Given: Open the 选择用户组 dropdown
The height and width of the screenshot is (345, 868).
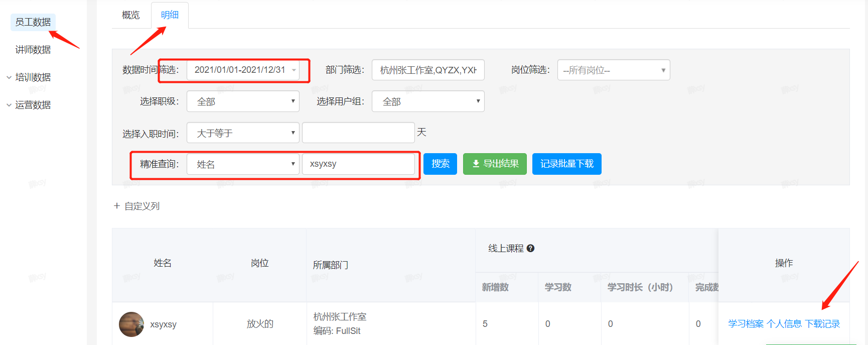Looking at the screenshot, I should [x=427, y=101].
